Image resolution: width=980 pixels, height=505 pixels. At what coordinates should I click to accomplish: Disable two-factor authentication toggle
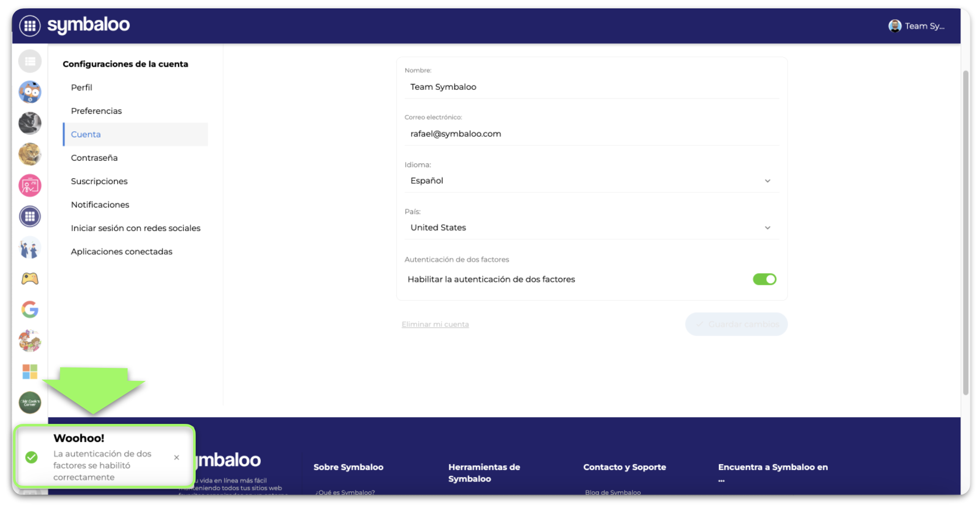[x=764, y=279]
